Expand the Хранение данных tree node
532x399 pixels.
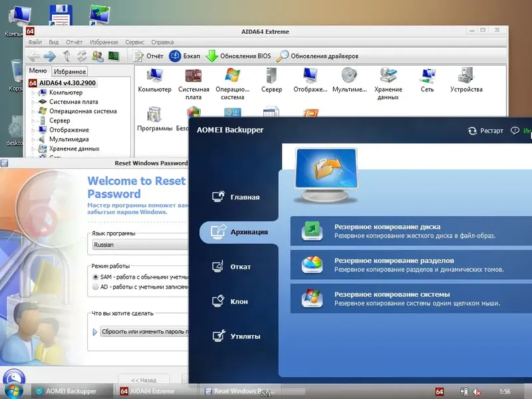(32, 149)
